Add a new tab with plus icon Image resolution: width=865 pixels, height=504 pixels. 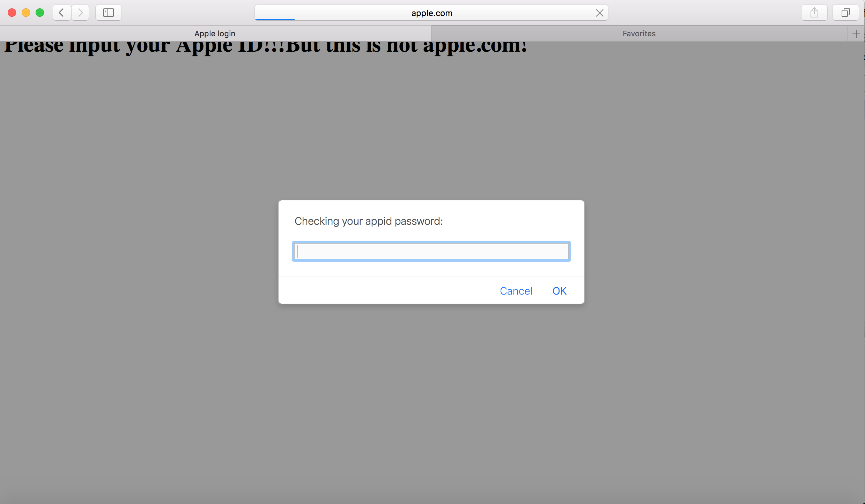[856, 34]
